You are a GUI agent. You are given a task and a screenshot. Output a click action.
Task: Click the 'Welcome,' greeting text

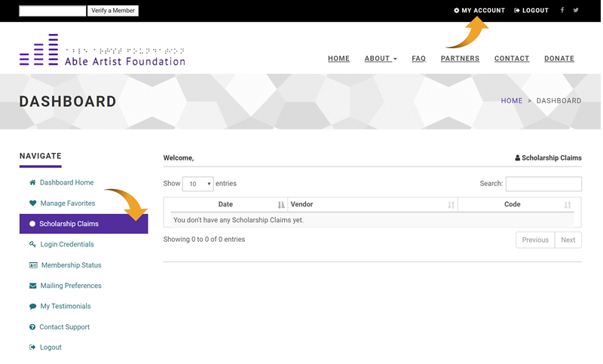179,158
